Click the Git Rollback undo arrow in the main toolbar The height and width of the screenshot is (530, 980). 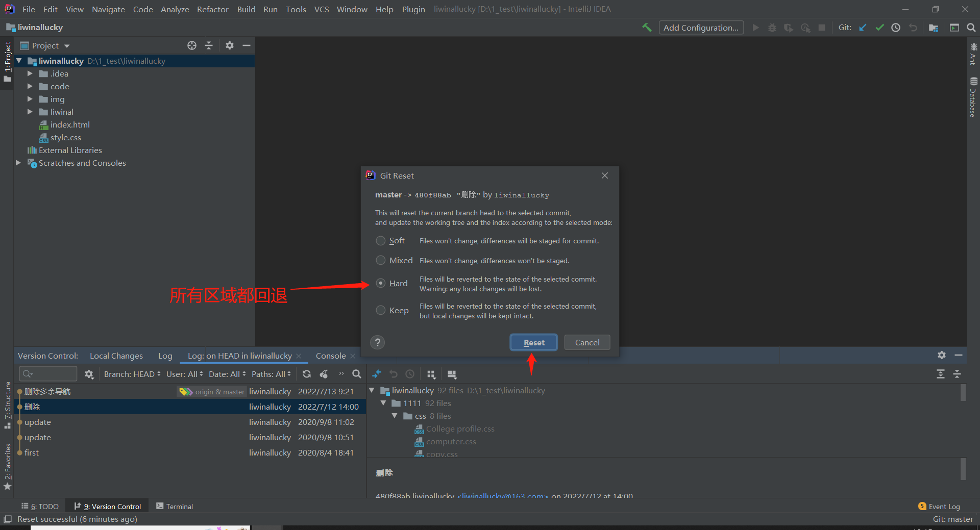(x=913, y=28)
